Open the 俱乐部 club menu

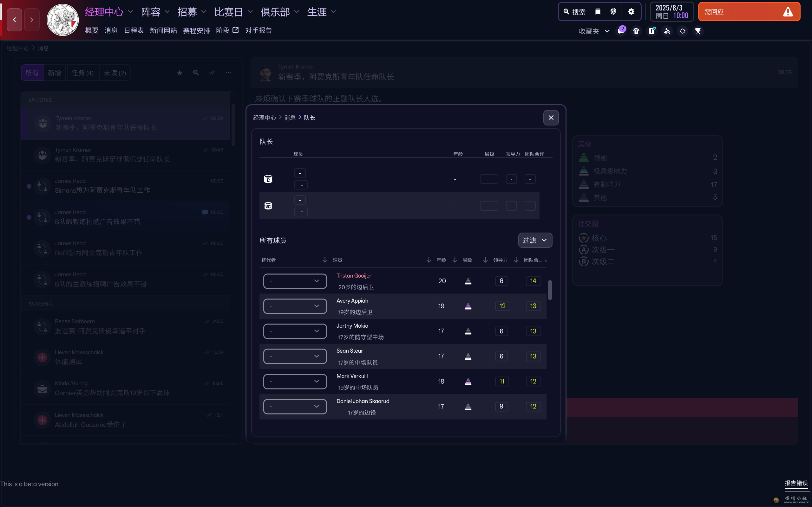click(279, 12)
